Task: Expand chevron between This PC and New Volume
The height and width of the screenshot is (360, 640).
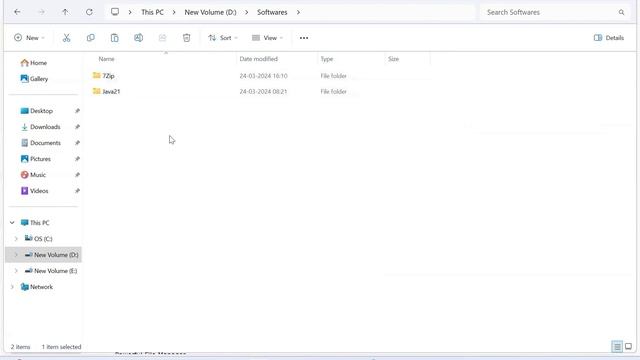Action: [174, 12]
